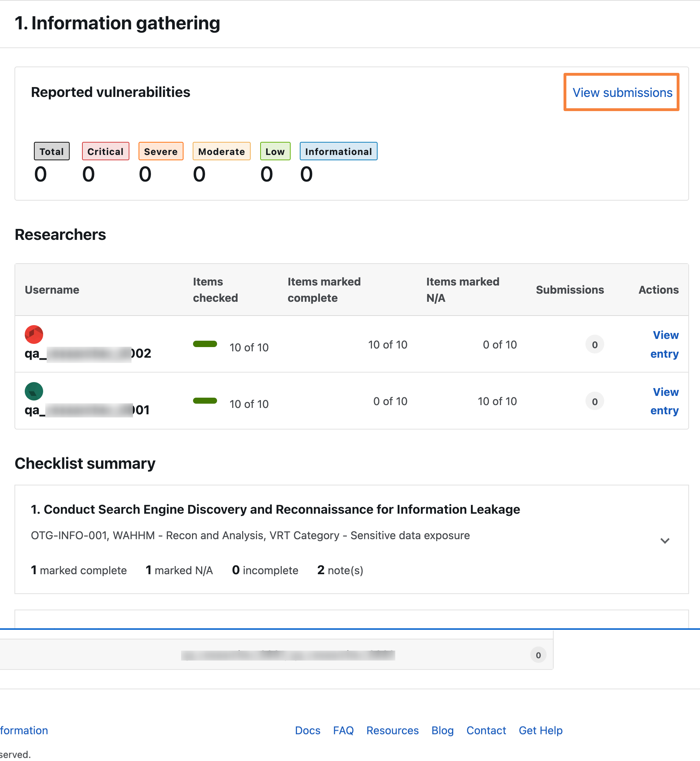This screenshot has width=700, height=761.
Task: Click the Severe severity badge icon
Action: tap(162, 151)
